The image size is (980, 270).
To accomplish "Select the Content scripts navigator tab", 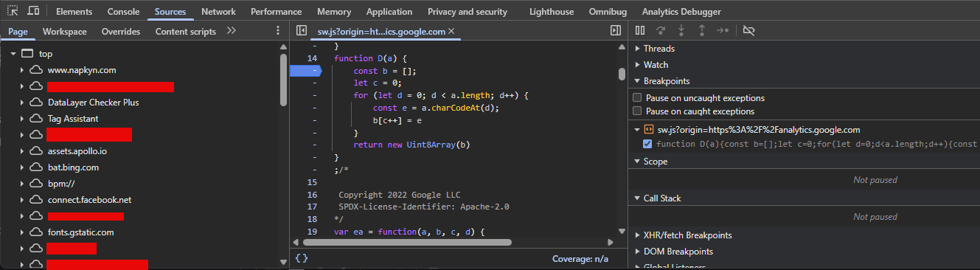I will pyautogui.click(x=186, y=32).
